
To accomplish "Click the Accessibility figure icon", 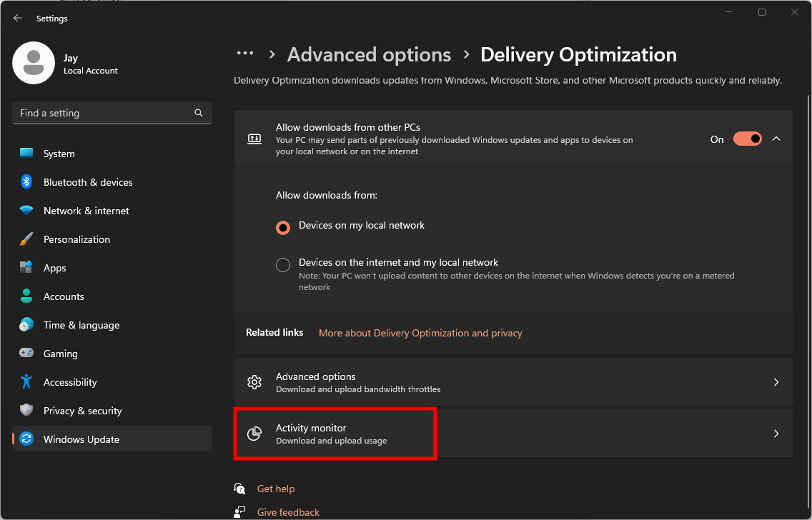I will click(x=26, y=382).
